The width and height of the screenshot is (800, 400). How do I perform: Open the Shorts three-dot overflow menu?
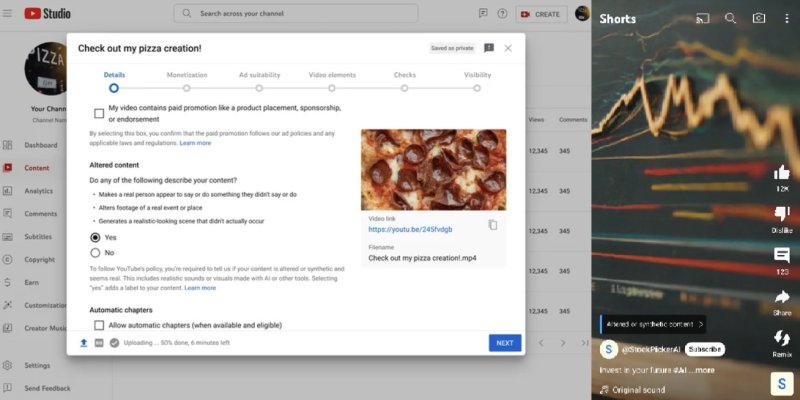pyautogui.click(x=786, y=19)
